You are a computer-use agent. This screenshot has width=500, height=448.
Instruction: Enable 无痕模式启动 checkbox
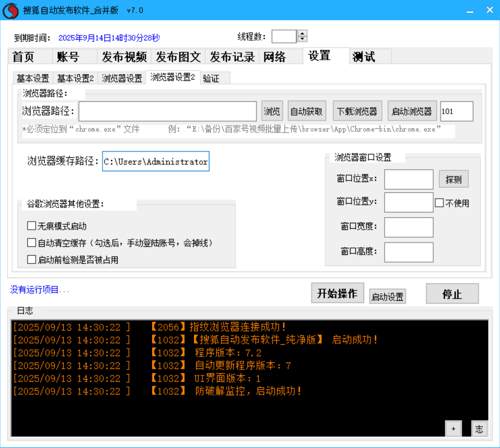pyautogui.click(x=32, y=226)
